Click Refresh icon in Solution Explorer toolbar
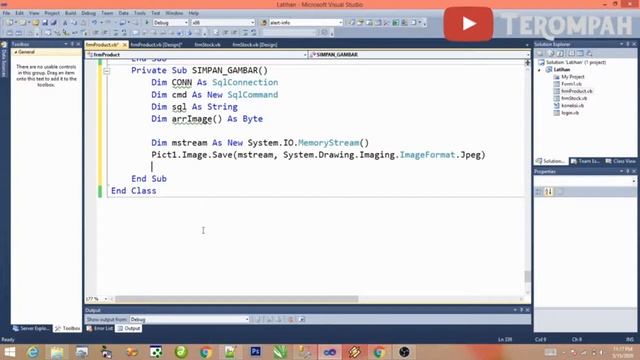Image resolution: width=640 pixels, height=360 pixels. pos(560,53)
